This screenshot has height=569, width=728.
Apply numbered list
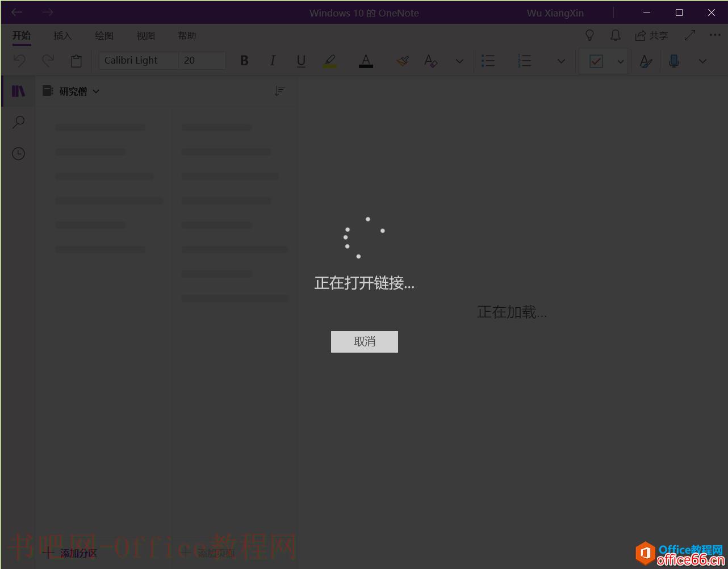(525, 60)
